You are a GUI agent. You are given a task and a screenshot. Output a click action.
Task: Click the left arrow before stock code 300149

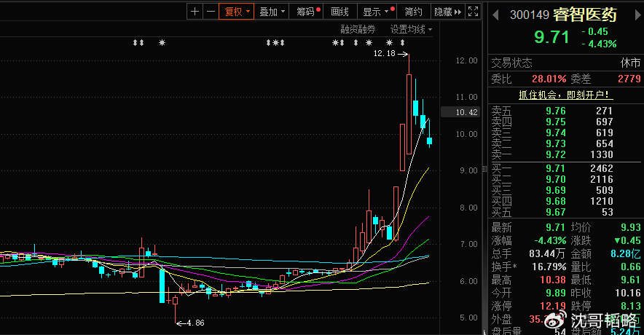click(495, 14)
